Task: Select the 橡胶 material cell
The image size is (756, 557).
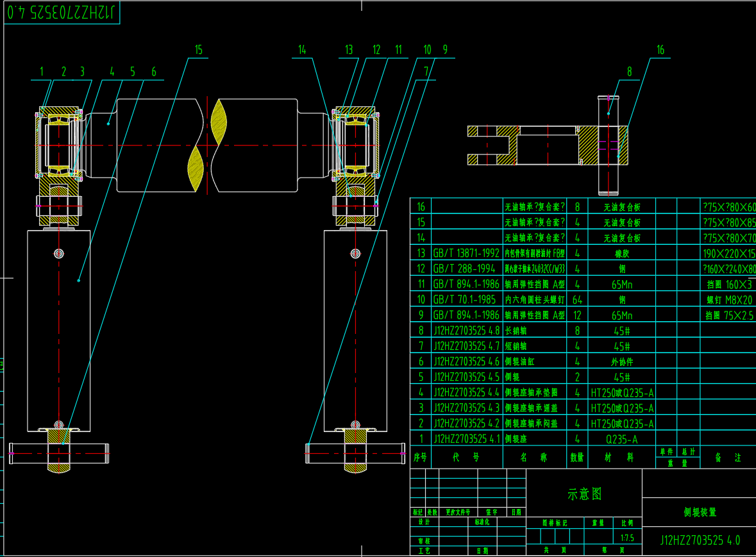Action: [622, 253]
